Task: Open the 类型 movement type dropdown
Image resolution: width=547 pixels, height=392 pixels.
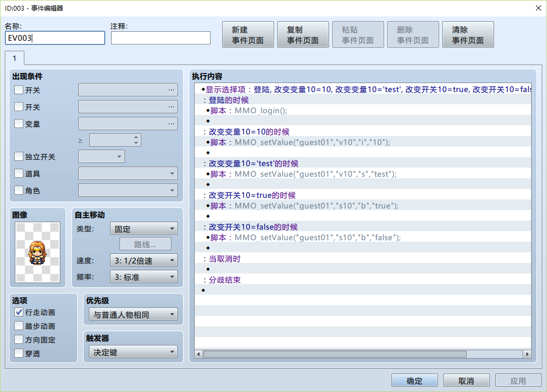Action: pyautogui.click(x=144, y=229)
